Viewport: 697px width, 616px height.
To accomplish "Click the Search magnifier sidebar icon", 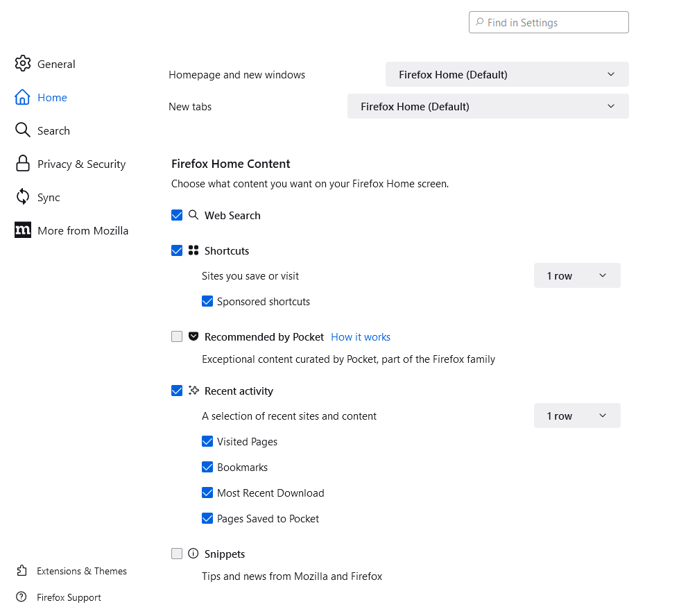I will coord(23,130).
